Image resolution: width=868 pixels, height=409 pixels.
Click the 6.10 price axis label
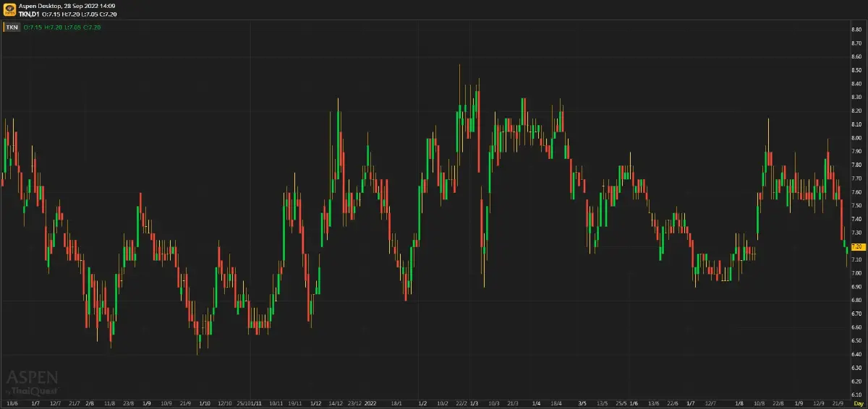click(x=856, y=395)
